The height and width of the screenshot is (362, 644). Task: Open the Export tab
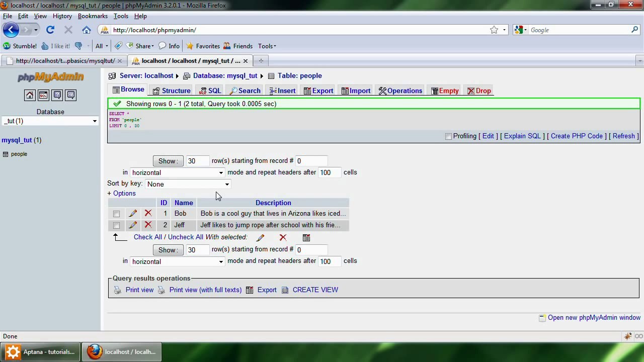point(318,91)
